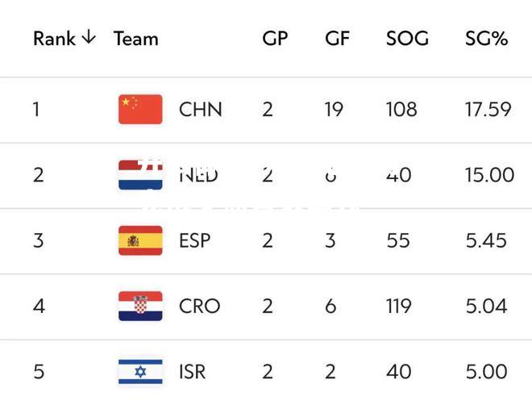Select the rank 5 row number
The image size is (532, 413).
point(39,372)
